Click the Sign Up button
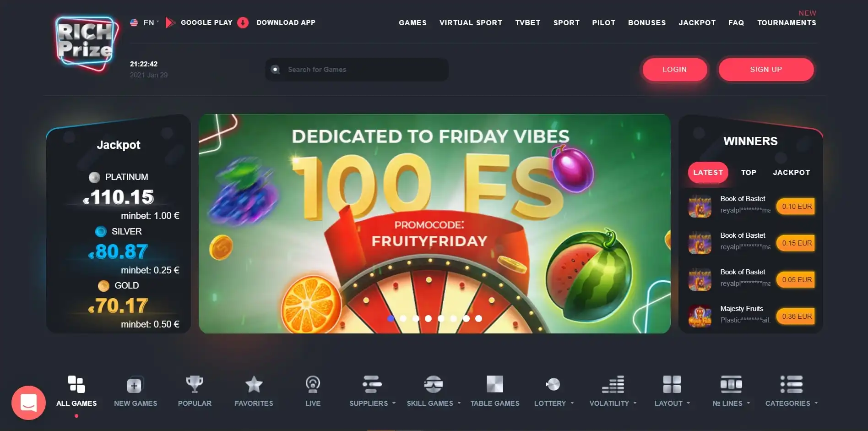This screenshot has height=431, width=868. point(766,70)
